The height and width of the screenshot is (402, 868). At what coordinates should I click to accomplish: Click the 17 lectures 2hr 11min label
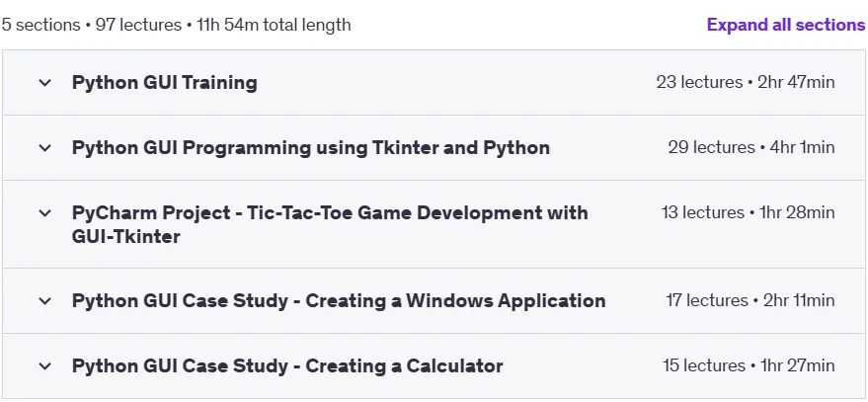(x=750, y=300)
